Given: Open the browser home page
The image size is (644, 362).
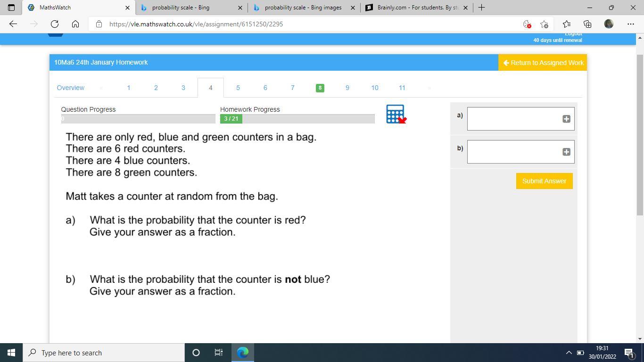Looking at the screenshot, I should pos(75,24).
